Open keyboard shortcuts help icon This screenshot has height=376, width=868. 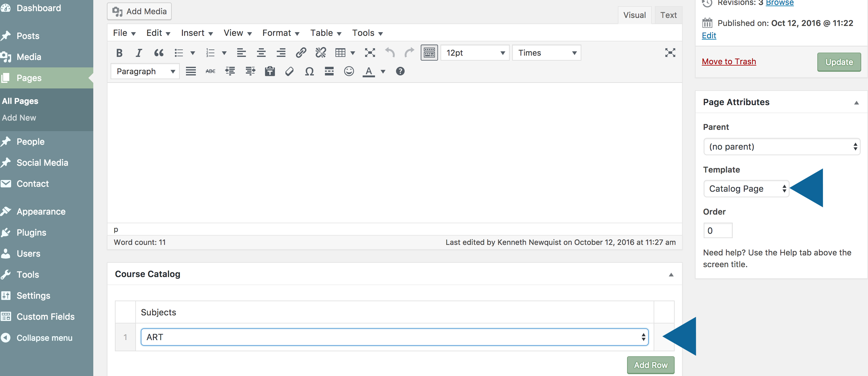tap(400, 71)
